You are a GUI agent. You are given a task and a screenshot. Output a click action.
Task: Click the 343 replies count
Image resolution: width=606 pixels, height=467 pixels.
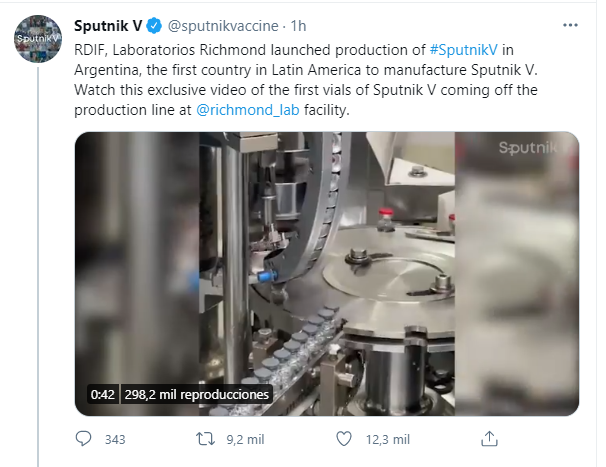pos(114,439)
